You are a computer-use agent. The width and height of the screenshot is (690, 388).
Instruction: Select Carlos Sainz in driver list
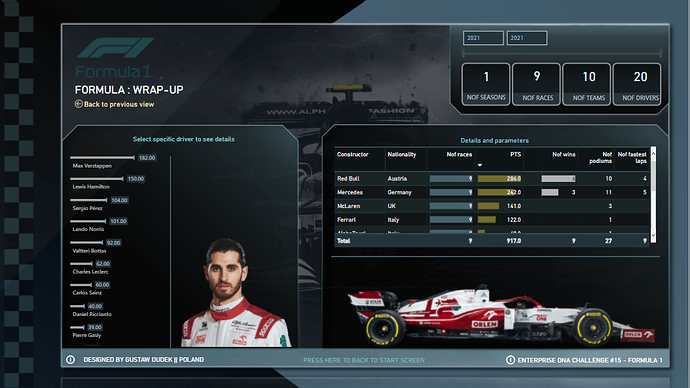pyautogui.click(x=87, y=293)
